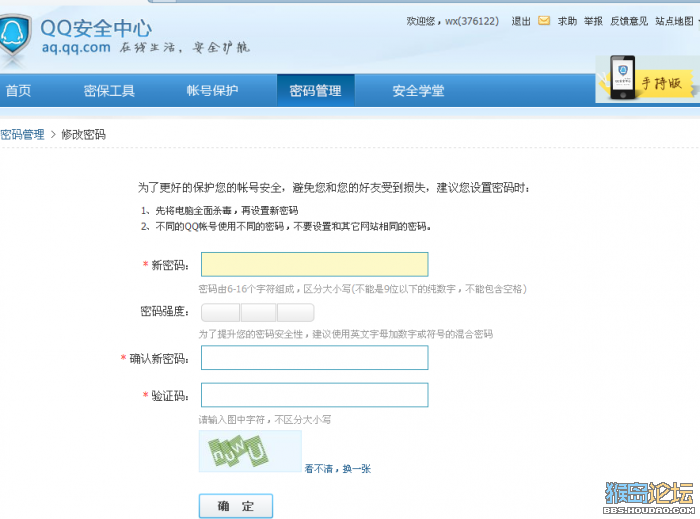Click the 退出 logout link
The height and width of the screenshot is (519, 700).
point(521,21)
